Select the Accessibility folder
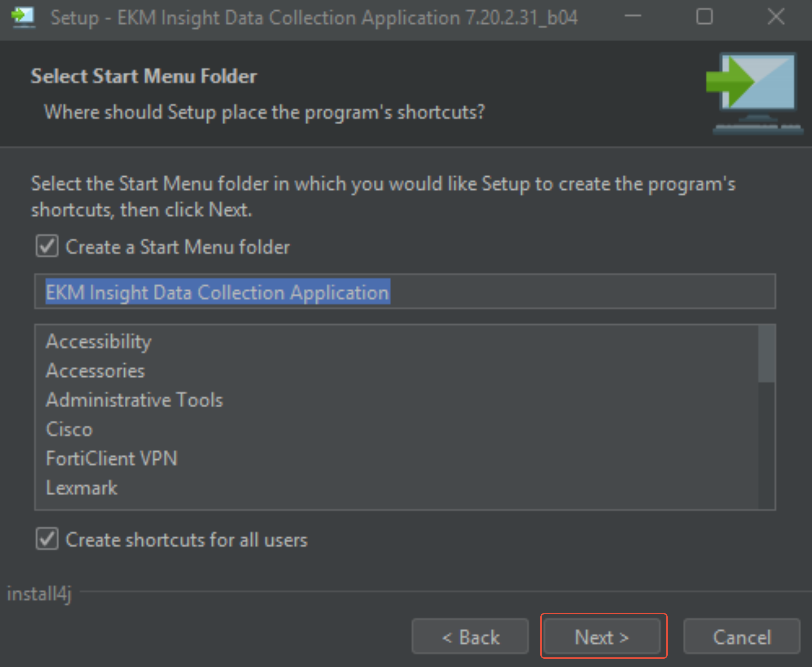 tap(98, 341)
